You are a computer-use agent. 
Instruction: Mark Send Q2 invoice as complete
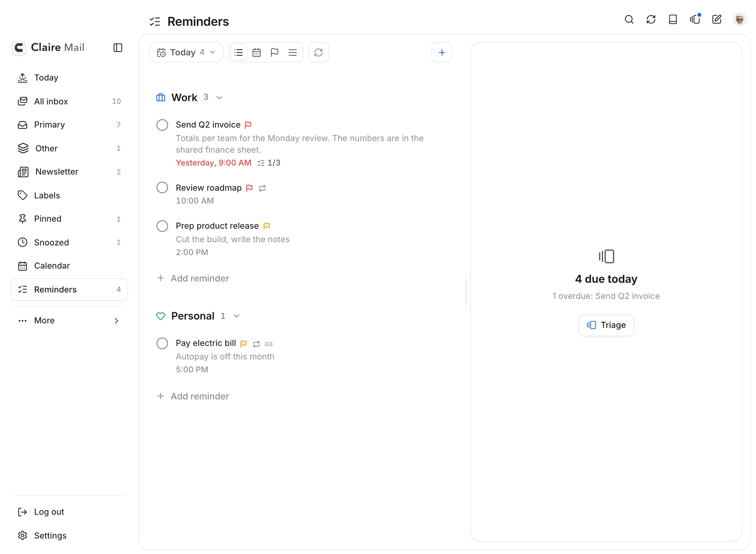pos(162,125)
